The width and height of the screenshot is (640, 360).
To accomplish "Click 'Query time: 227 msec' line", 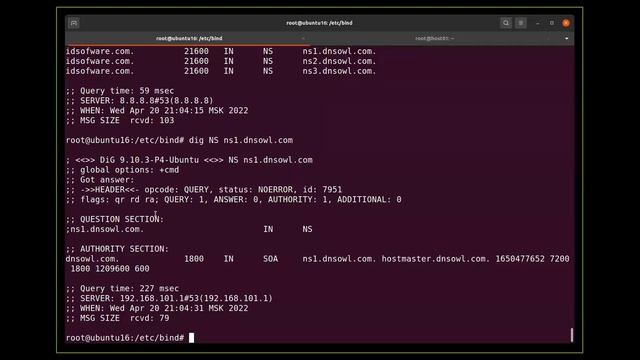I will tap(122, 289).
